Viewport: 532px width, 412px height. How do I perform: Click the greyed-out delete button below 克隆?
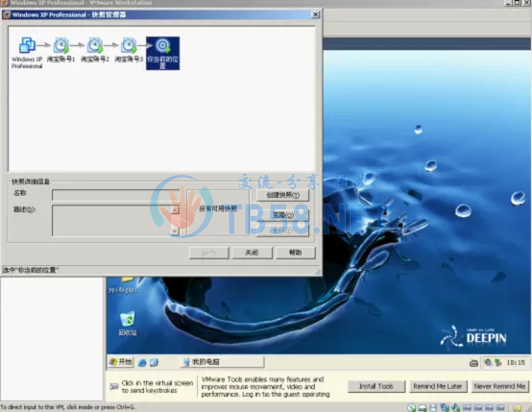282,230
